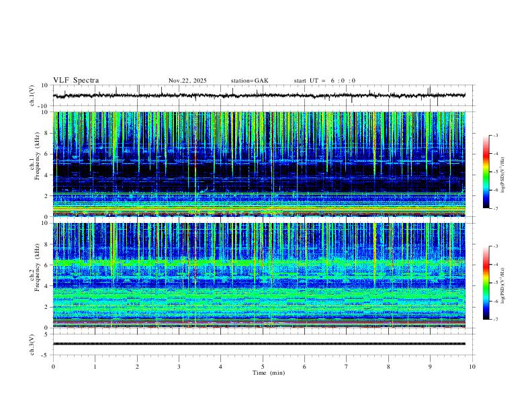Click "-4" on the ch.2 colorbar

point(495,265)
